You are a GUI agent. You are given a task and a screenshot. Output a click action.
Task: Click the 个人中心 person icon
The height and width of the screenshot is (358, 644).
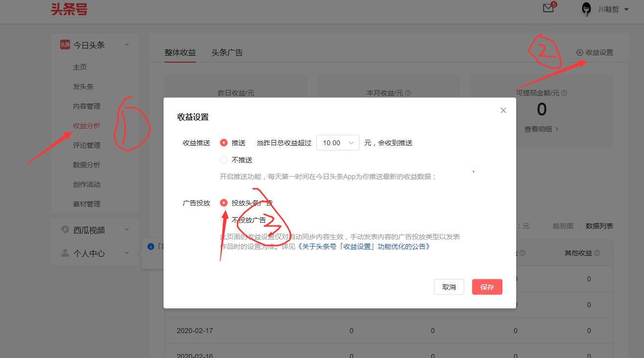click(65, 253)
